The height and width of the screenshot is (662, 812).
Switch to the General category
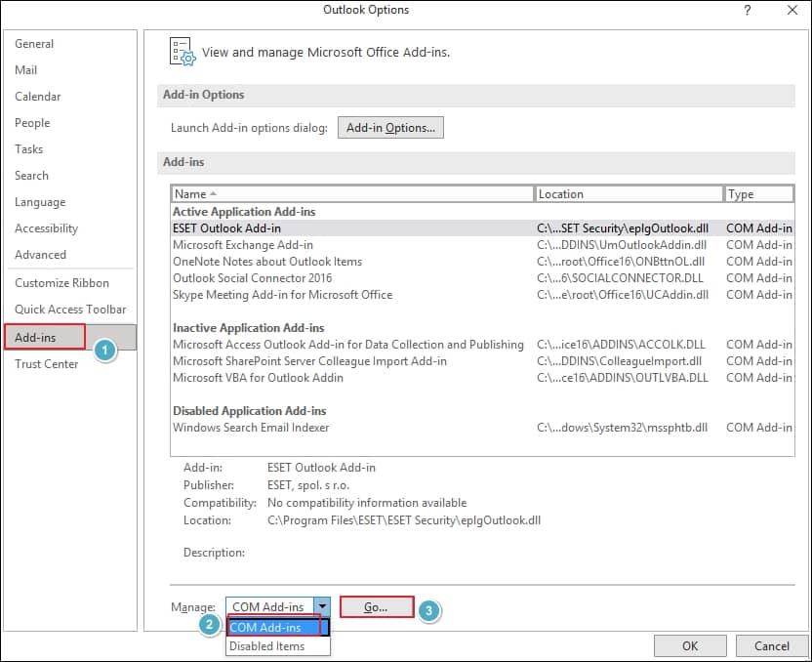point(34,44)
